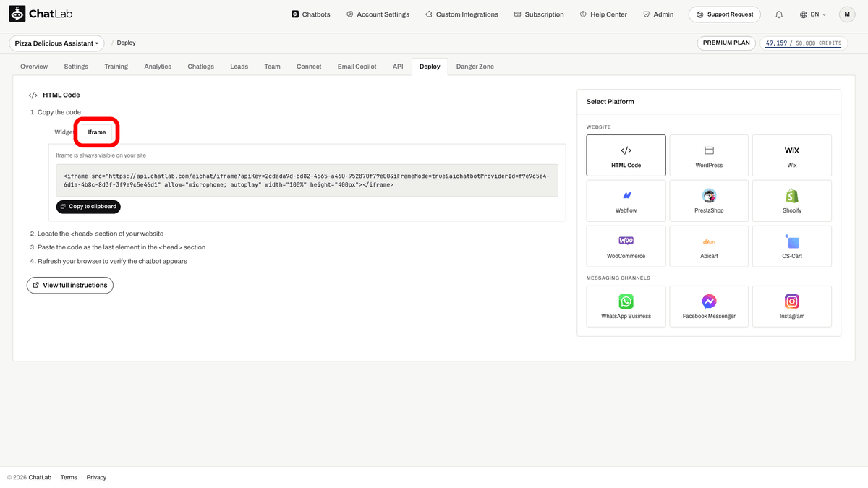Click the WEBSITE section label
The height and width of the screenshot is (488, 868).
599,127
